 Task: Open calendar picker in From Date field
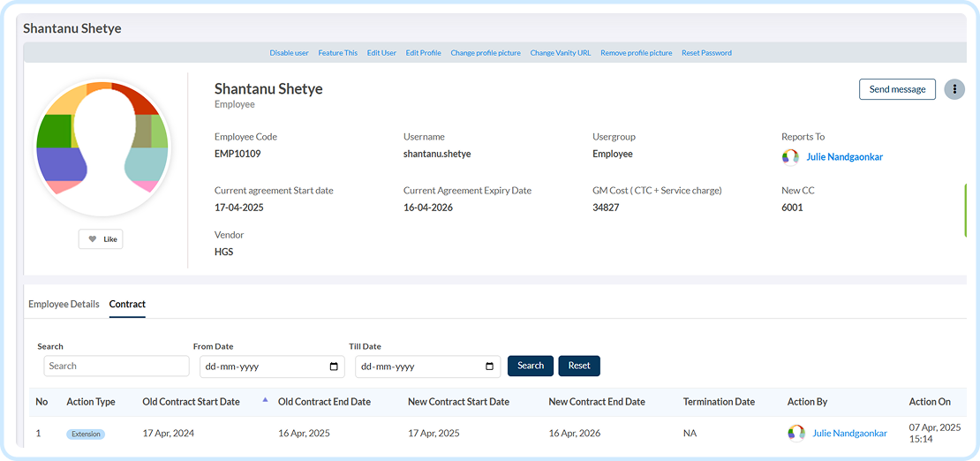[334, 367]
